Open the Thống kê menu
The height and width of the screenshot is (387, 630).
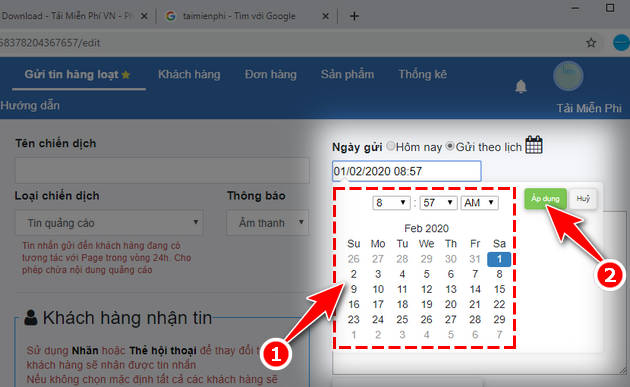tap(422, 74)
